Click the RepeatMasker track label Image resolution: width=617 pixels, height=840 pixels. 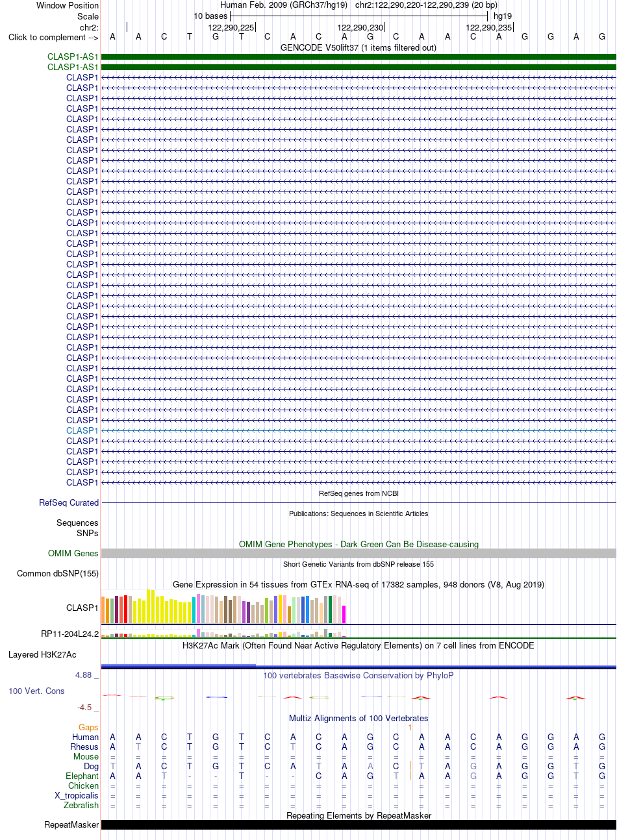pyautogui.click(x=71, y=825)
